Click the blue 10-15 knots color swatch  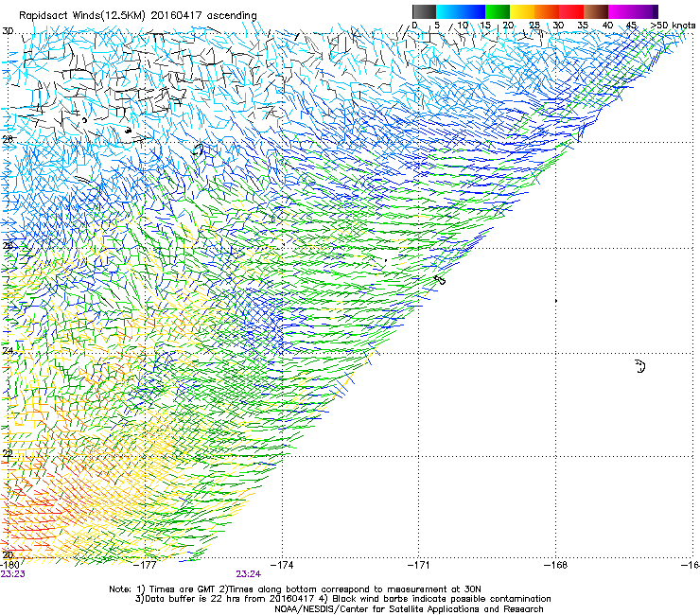point(473,11)
